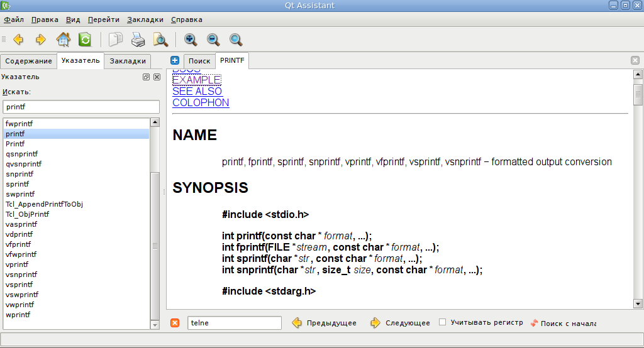The height and width of the screenshot is (348, 644).
Task: Toggle Учитывать регистр checkbox
Action: click(442, 322)
